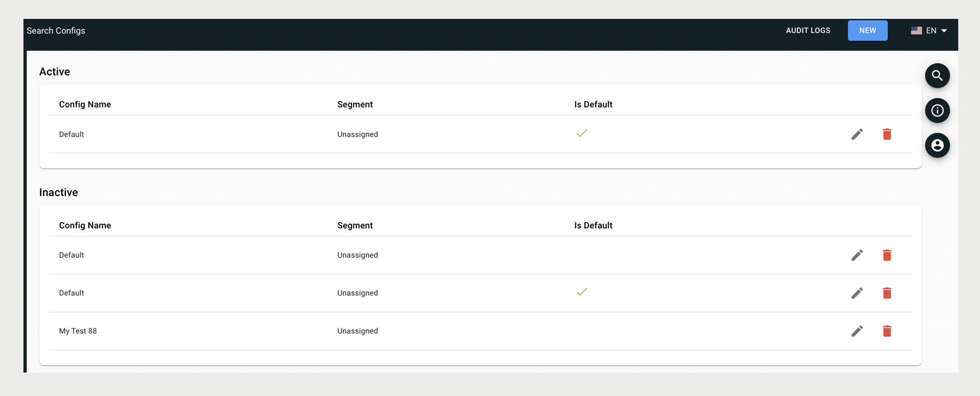
Task: Edit the My Test 88 config
Action: (x=857, y=331)
